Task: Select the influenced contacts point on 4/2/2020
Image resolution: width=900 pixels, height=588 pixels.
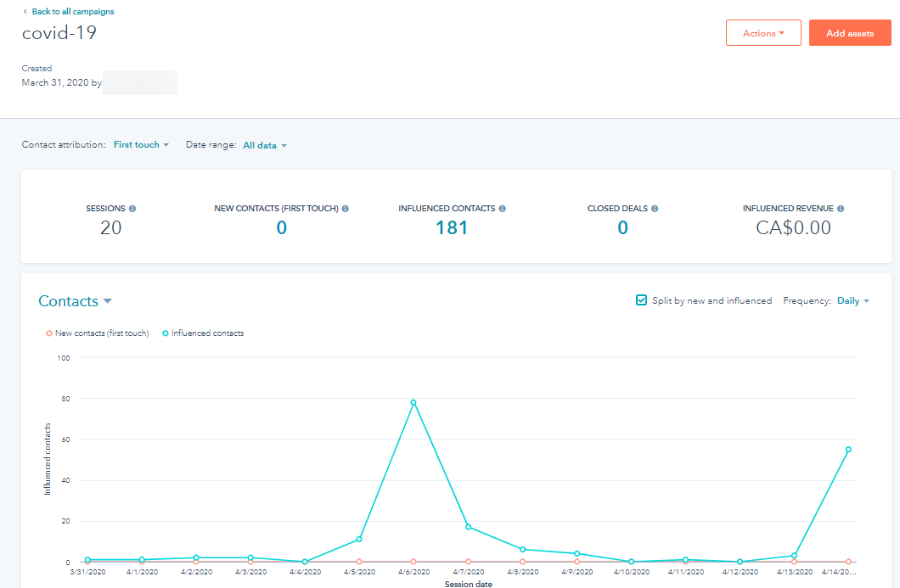Action: click(x=196, y=557)
